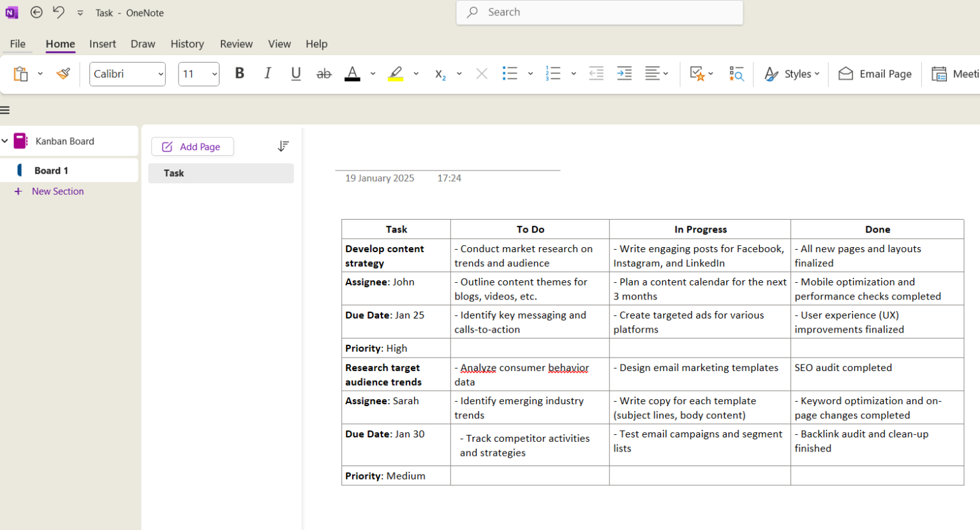The image size is (980, 530).
Task: Select the Format Painter tool
Action: click(x=62, y=73)
